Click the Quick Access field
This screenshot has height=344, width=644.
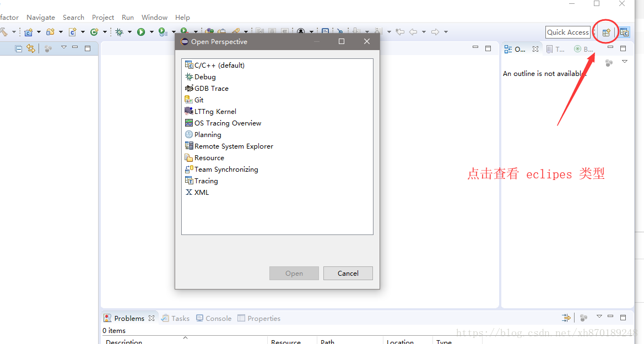click(568, 32)
